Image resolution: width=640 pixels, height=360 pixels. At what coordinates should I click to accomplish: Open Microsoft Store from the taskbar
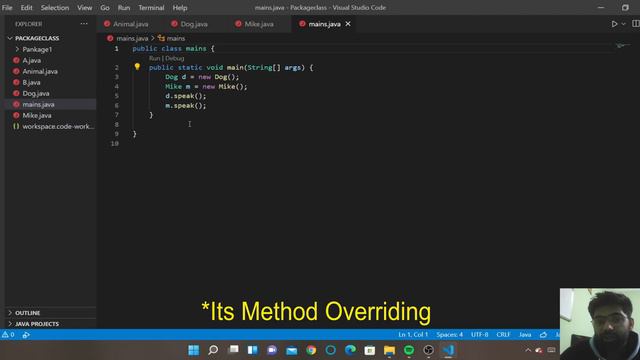point(370,350)
